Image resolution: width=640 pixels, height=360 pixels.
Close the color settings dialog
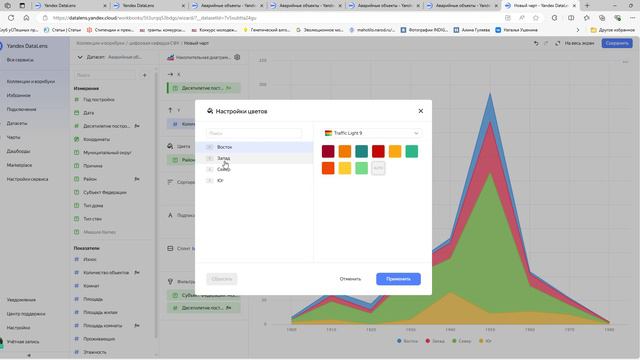420,111
